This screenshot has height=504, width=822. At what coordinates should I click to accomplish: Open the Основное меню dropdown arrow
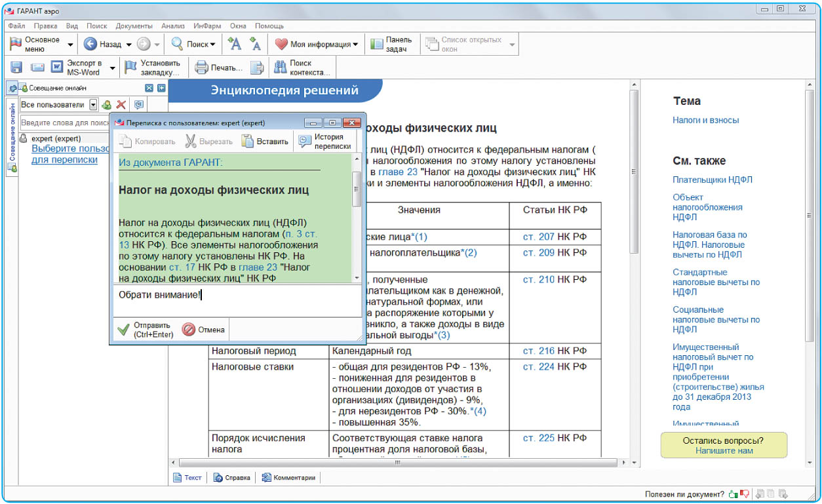(x=70, y=45)
